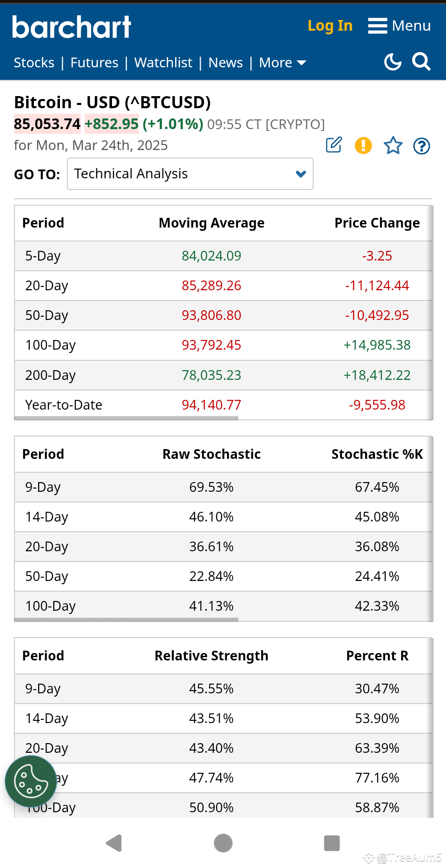
Task: Click the Moving Average table horizontal scrollbar
Action: (126, 418)
